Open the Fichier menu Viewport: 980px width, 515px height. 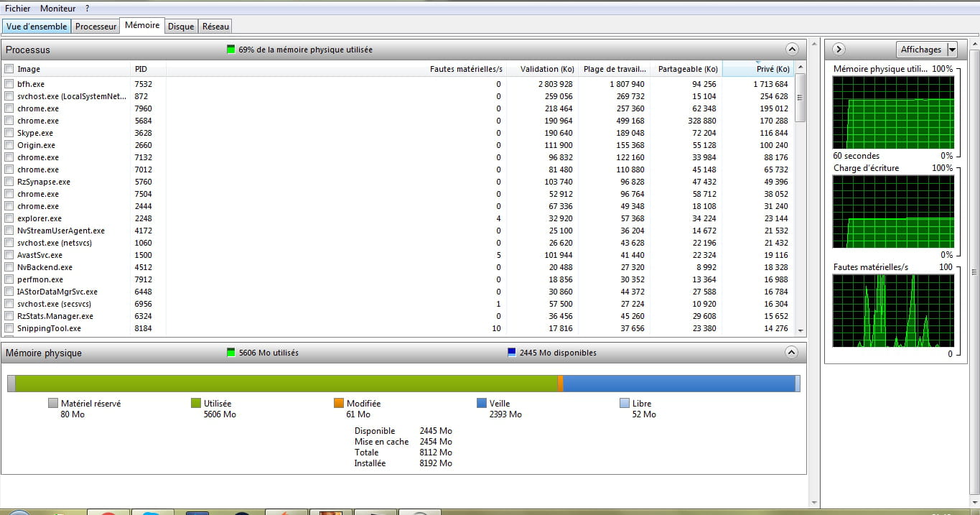18,9
